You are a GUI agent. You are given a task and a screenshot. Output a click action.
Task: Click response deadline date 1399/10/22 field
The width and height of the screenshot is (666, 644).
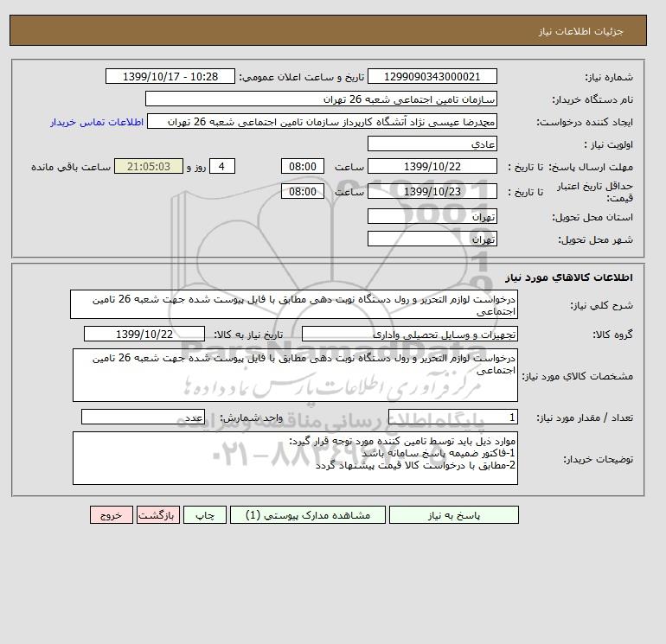tap(432, 167)
